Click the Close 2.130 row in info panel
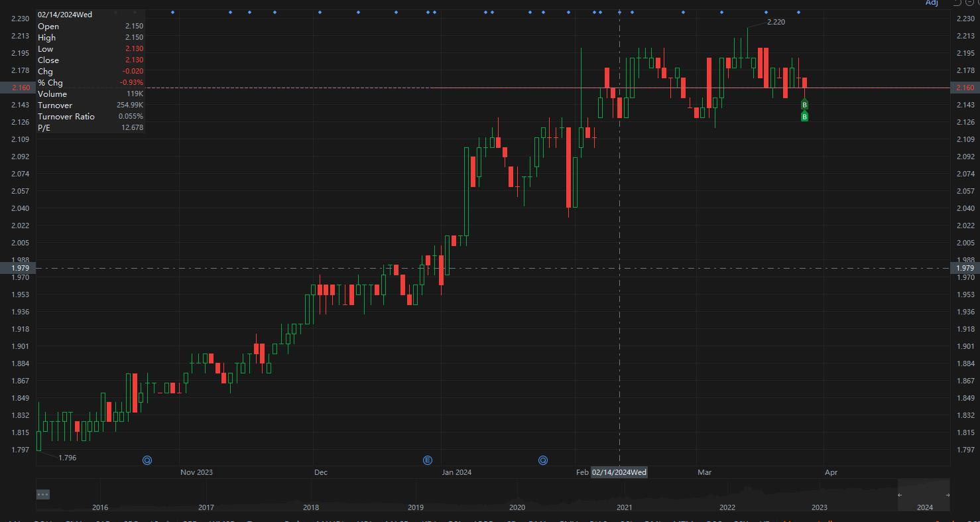The image size is (980, 522). pyautogui.click(x=91, y=60)
